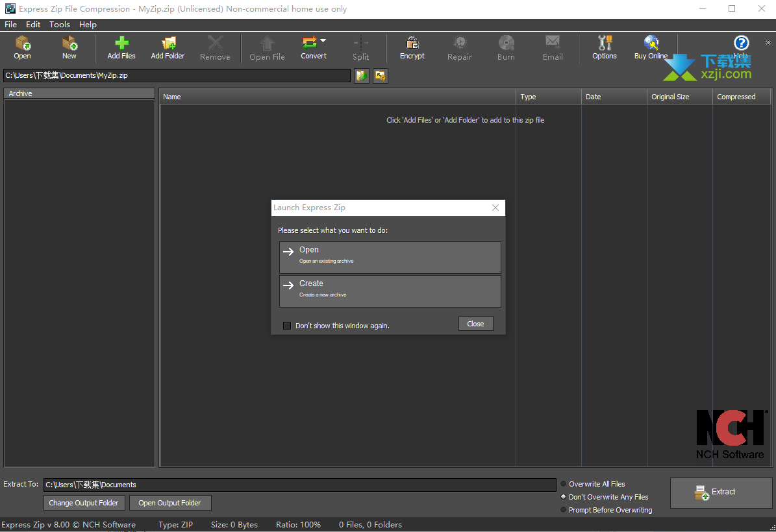Click the Repair toolbar icon
This screenshot has width=776, height=532.
coord(460,43)
